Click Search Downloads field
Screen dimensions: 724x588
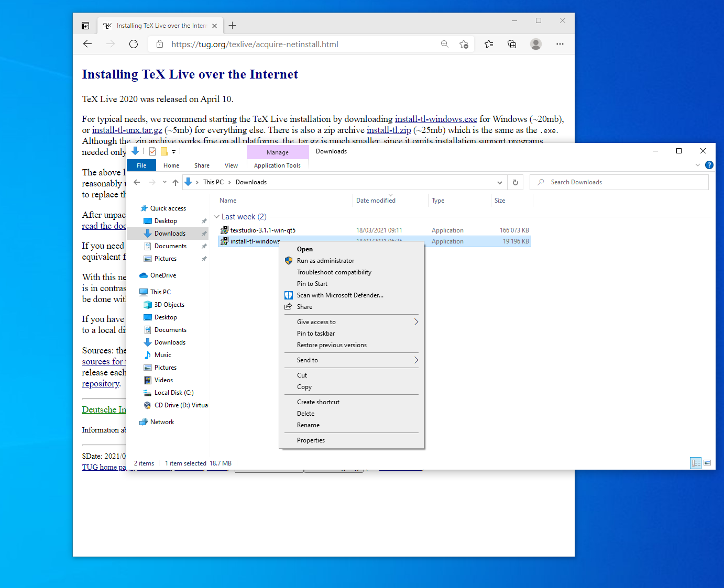point(619,182)
